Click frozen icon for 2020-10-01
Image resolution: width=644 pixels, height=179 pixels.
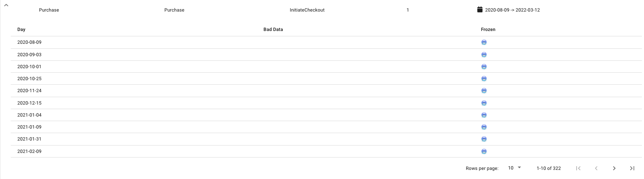(484, 67)
